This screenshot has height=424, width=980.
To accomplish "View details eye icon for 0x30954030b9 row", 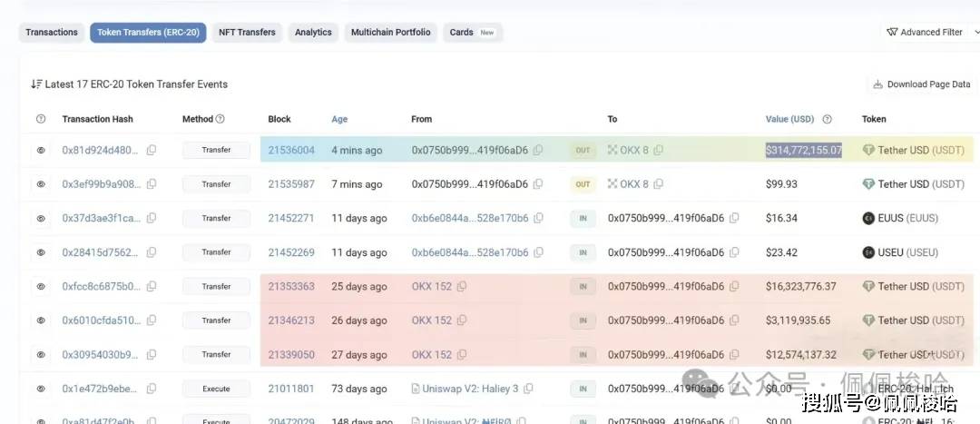I will (x=41, y=355).
